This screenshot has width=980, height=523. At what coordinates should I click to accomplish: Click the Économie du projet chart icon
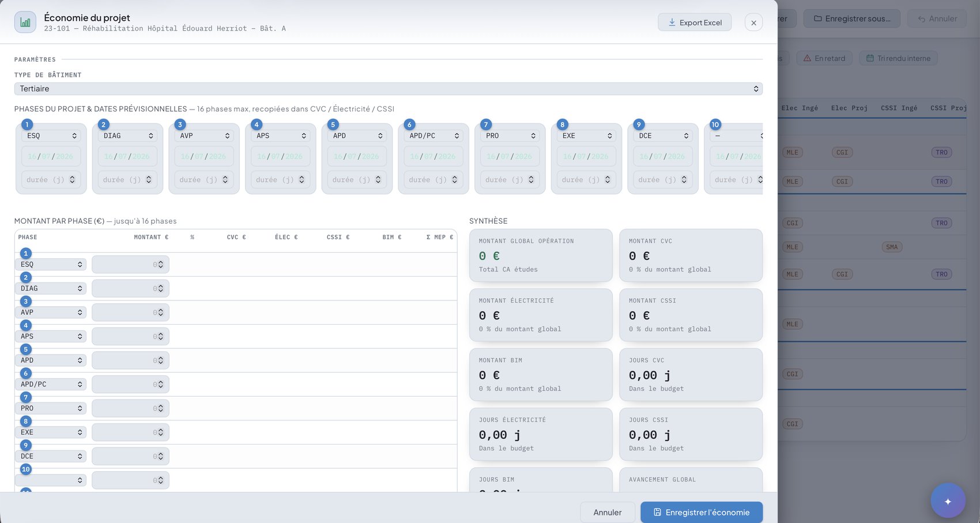point(25,22)
